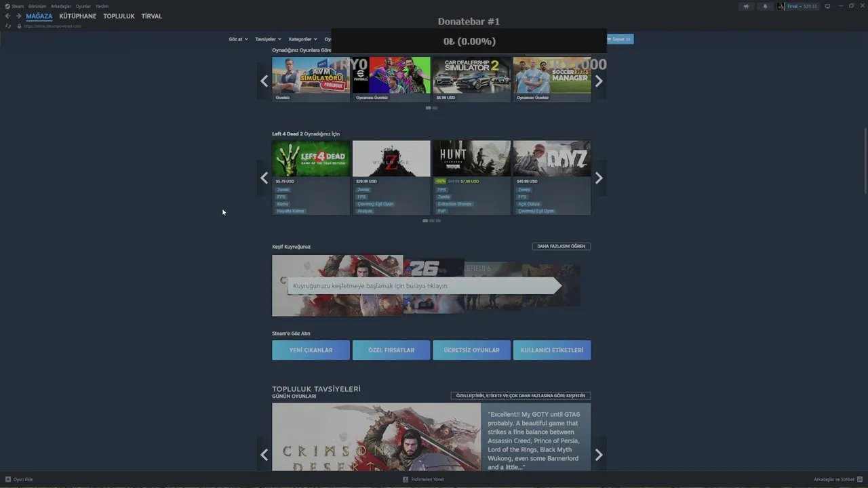
Task: Expand the Tavsiyeler dropdown
Action: point(268,39)
